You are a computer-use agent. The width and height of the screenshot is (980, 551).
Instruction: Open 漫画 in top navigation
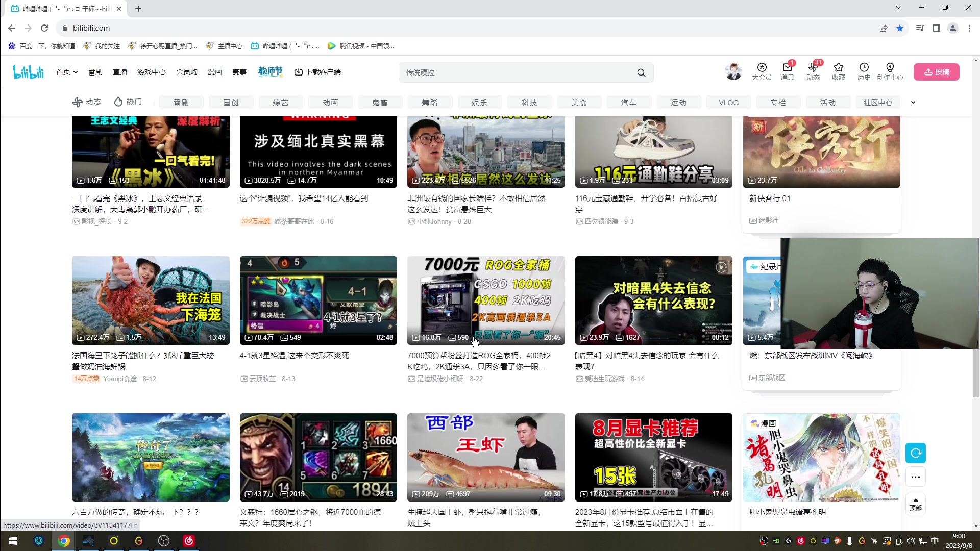click(215, 72)
